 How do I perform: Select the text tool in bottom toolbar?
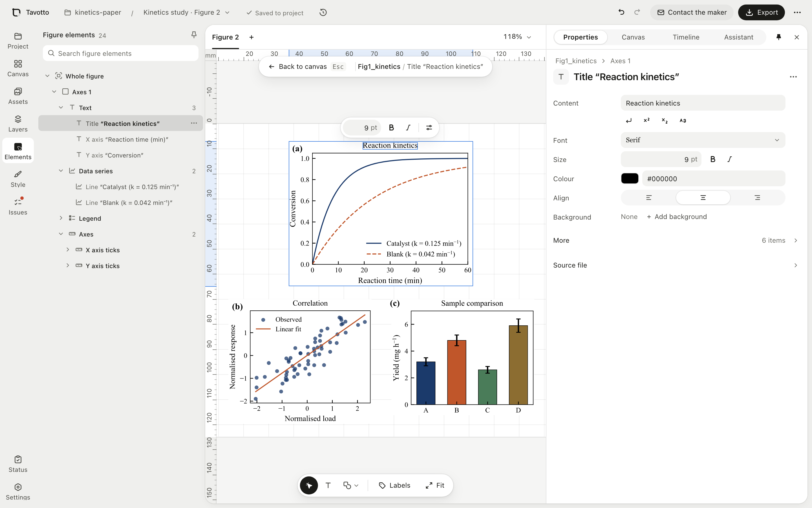[x=328, y=485]
